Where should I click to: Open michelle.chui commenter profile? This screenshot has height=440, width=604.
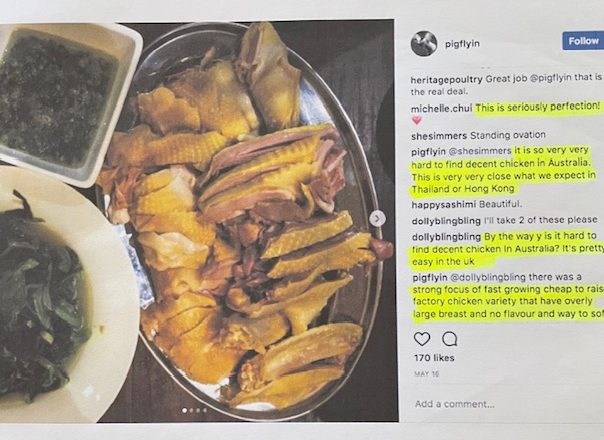pos(441,109)
